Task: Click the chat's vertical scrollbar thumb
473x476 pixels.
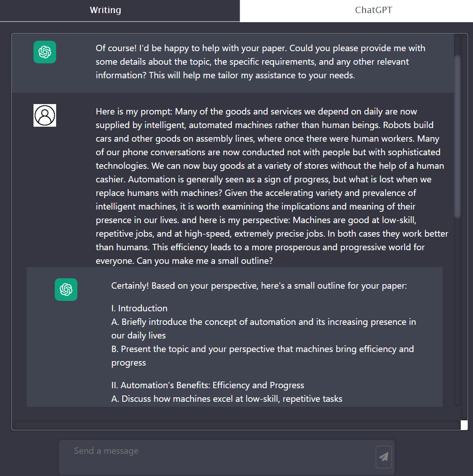Action: click(457, 136)
